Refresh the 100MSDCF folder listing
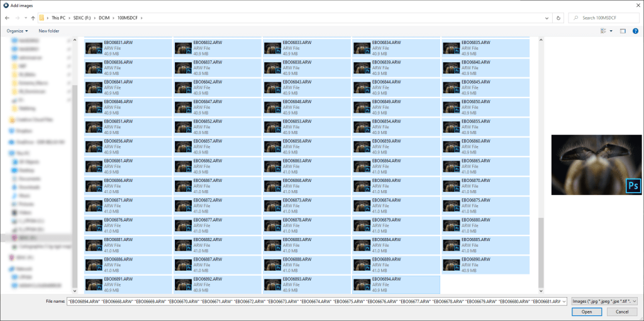Viewport: 644px width, 321px height. pyautogui.click(x=561, y=18)
